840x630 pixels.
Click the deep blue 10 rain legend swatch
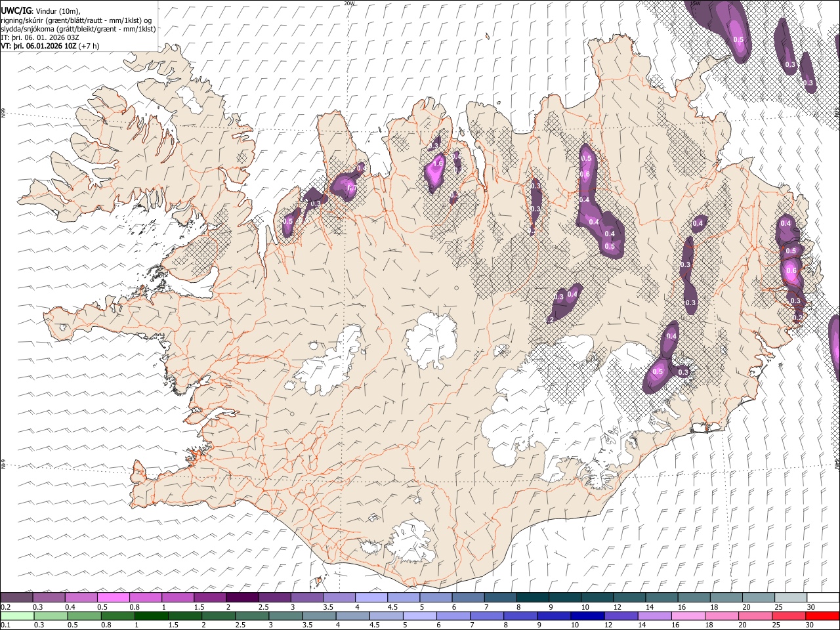(587, 616)
